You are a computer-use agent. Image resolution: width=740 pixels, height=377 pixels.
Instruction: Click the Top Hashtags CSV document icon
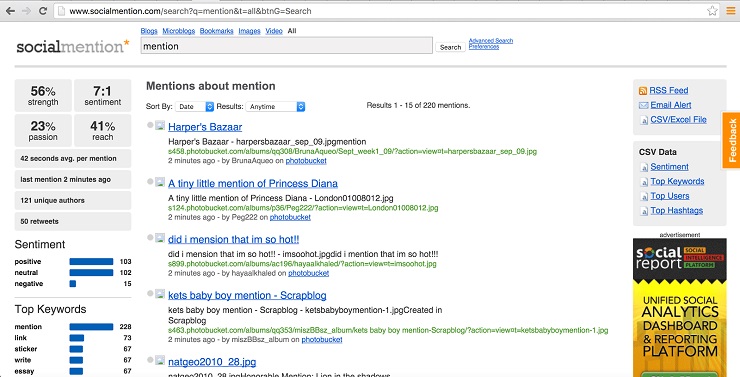[644, 211]
